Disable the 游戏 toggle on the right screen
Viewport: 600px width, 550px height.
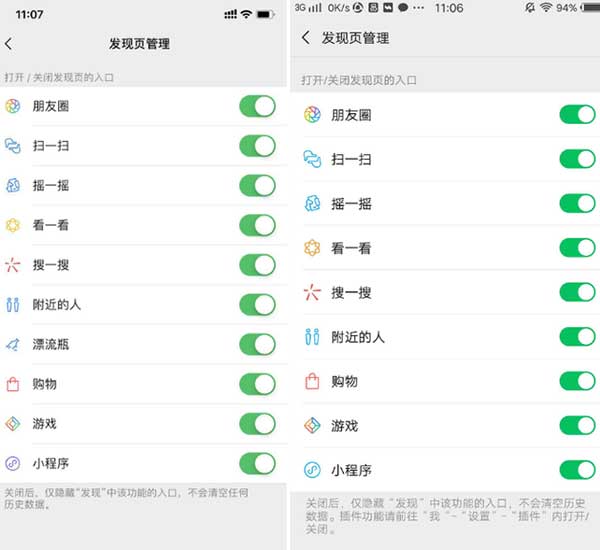tap(577, 426)
